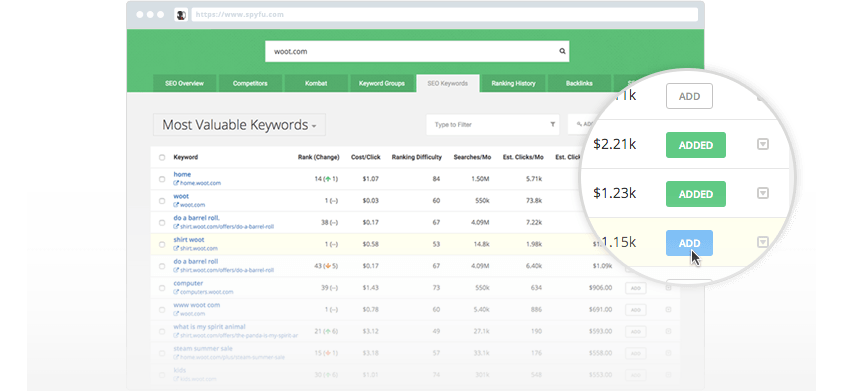The image size is (845, 391).
Task: Sort by Cost/Click column header
Action: [x=365, y=157]
